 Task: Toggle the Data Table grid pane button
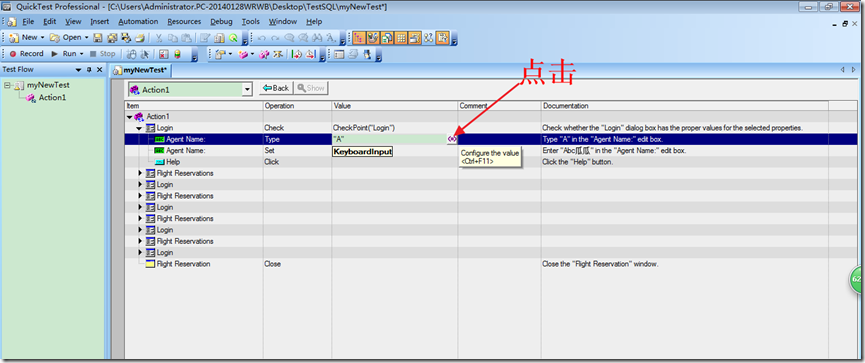[x=401, y=38]
